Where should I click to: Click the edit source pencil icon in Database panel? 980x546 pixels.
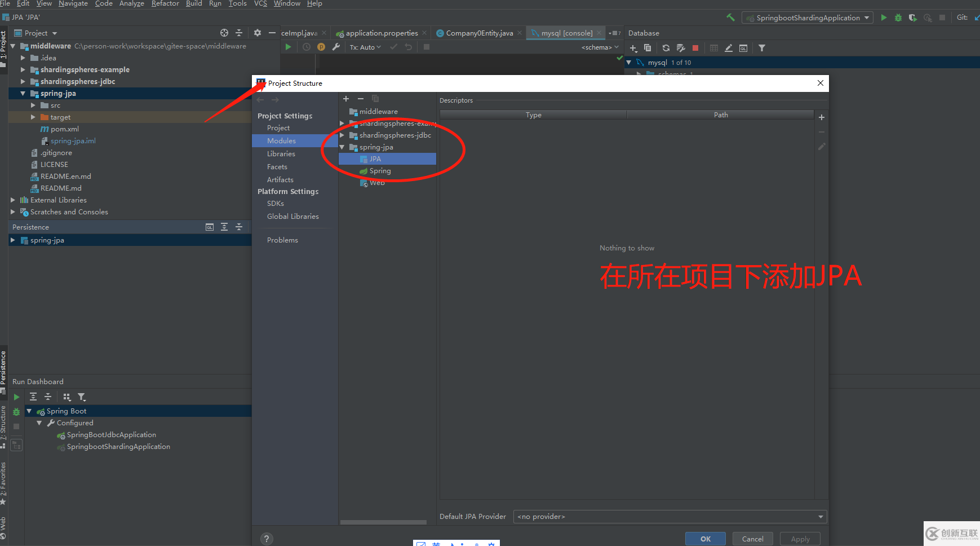coord(729,49)
